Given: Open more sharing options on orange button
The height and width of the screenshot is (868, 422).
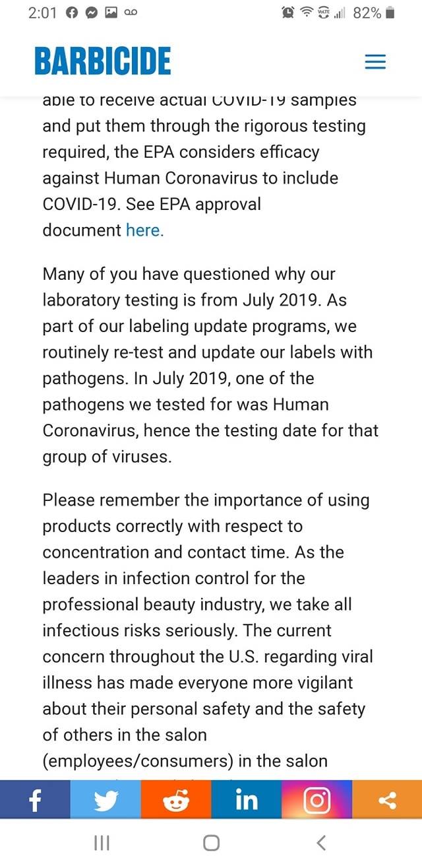Looking at the screenshot, I should click(387, 800).
